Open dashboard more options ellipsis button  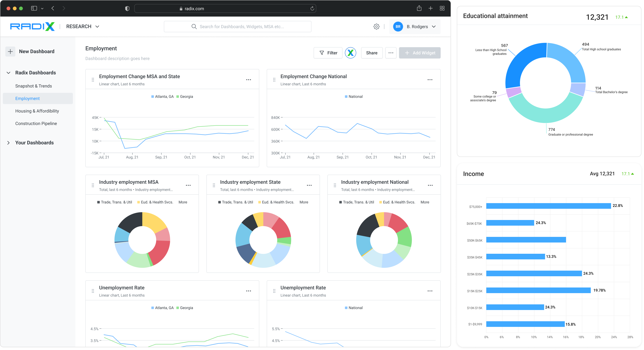click(x=390, y=53)
